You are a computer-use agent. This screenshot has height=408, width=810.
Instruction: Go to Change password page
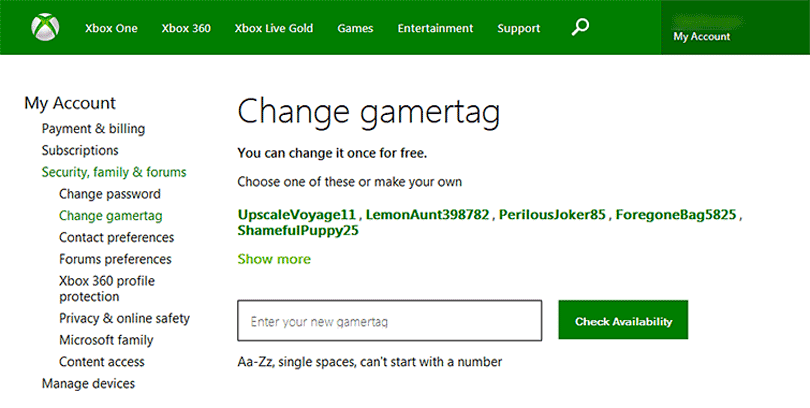pyautogui.click(x=110, y=194)
